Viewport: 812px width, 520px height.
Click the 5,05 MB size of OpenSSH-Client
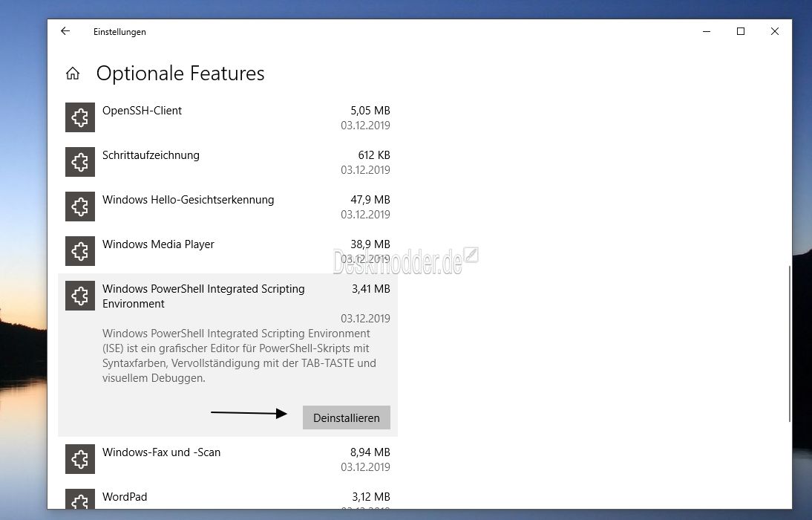[370, 111]
